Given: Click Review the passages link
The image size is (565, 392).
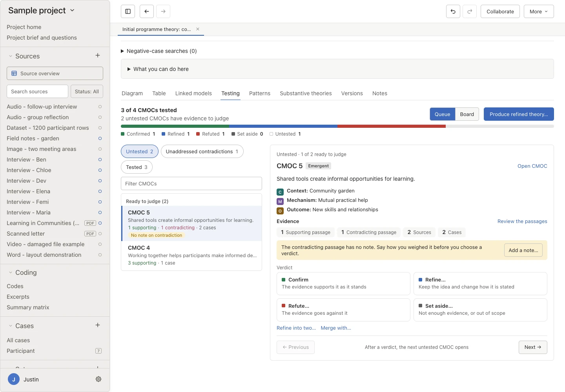Looking at the screenshot, I should pos(522,221).
